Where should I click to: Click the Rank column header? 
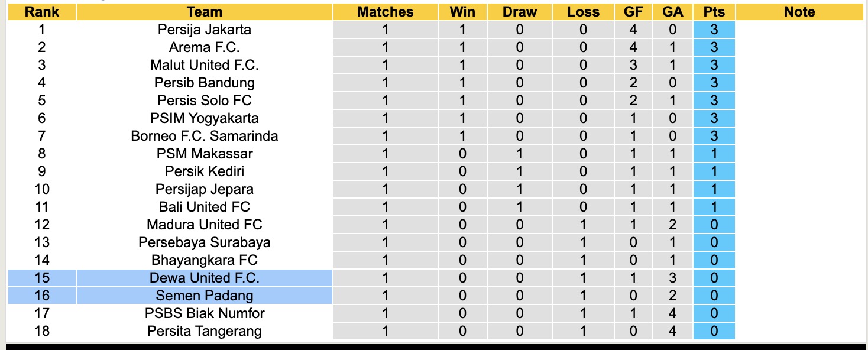click(x=41, y=12)
